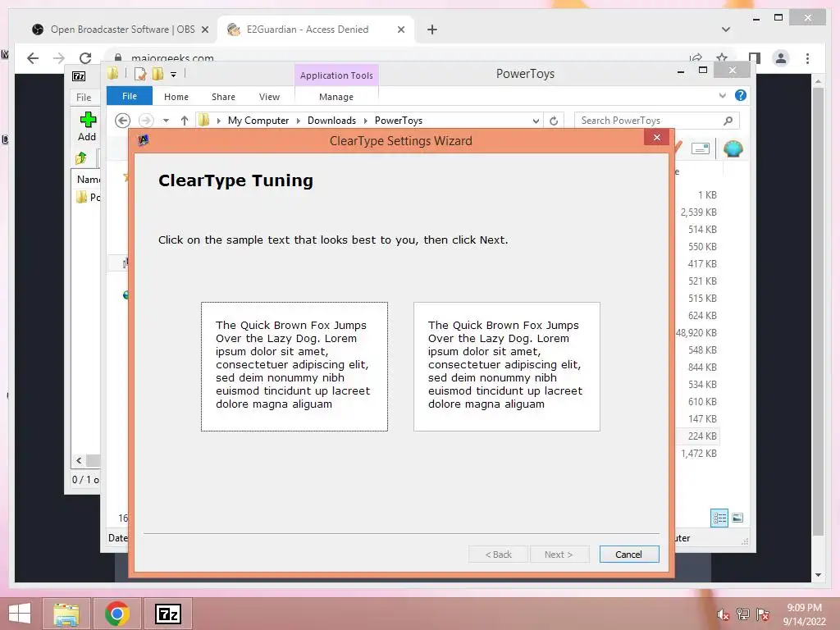Go up one folder level in Explorer
840x630 pixels.
click(x=185, y=121)
